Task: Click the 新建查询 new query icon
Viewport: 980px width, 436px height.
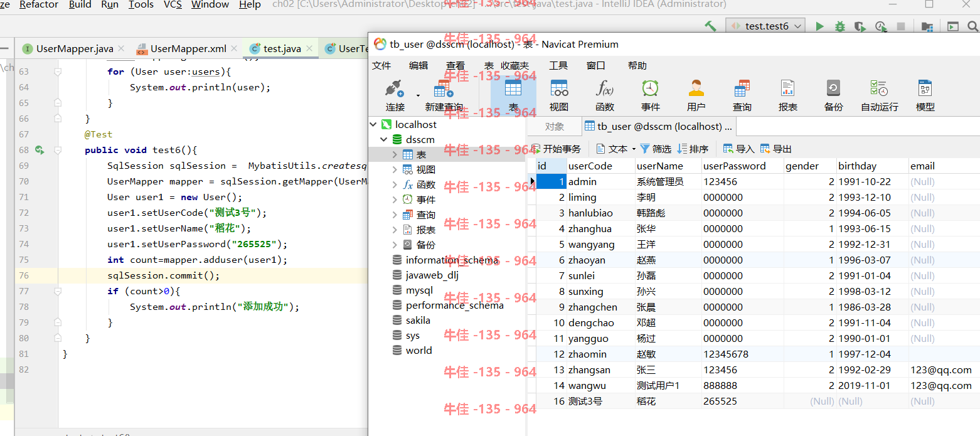Action: (x=444, y=88)
